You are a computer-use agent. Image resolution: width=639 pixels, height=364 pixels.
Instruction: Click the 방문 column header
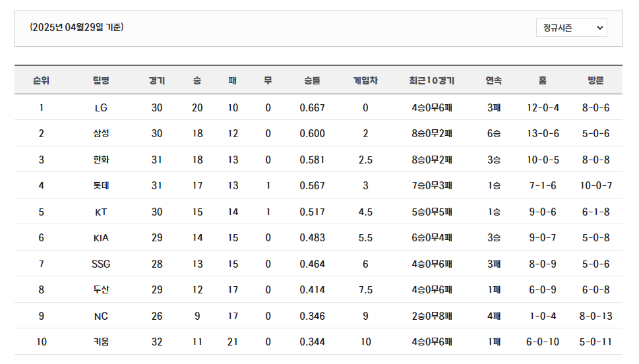point(595,80)
